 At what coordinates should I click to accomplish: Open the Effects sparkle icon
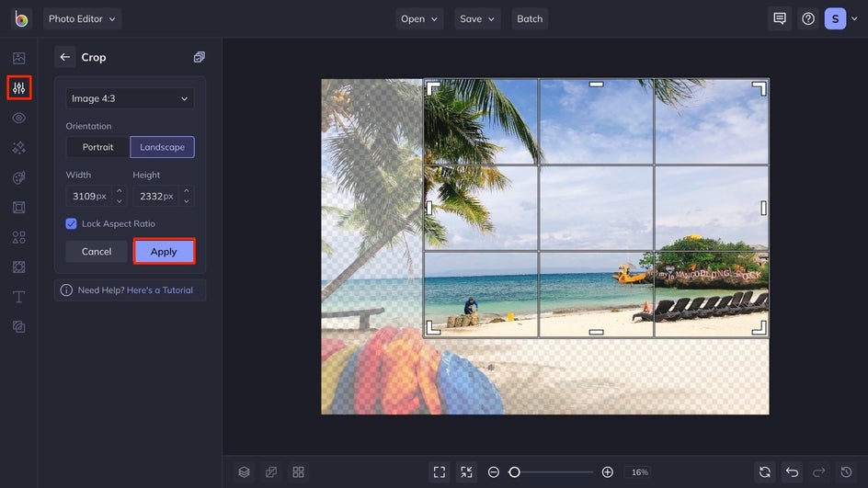[x=18, y=148]
